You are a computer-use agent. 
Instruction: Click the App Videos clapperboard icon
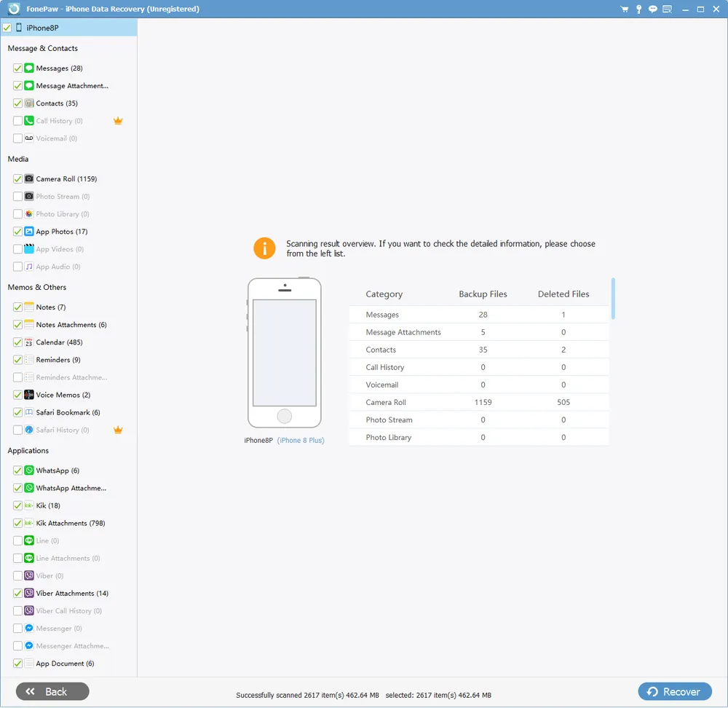coord(29,249)
